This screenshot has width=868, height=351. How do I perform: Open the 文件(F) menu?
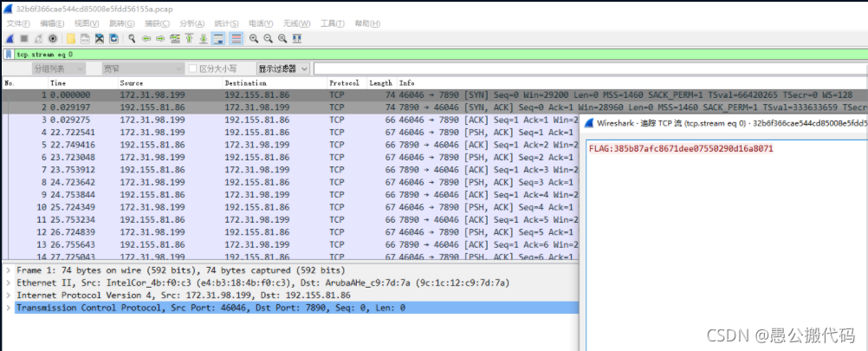pos(18,23)
